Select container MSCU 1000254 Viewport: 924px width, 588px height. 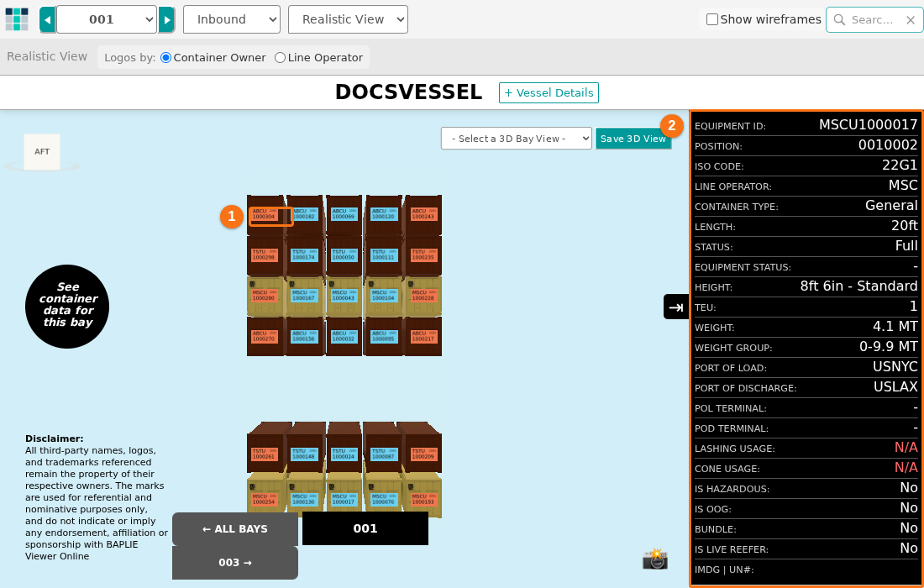265,499
